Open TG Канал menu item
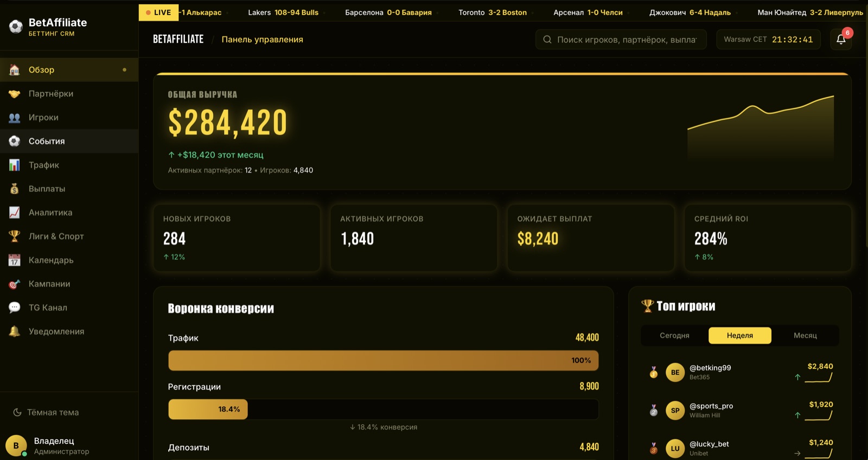Image resolution: width=868 pixels, height=460 pixels. pos(69,308)
